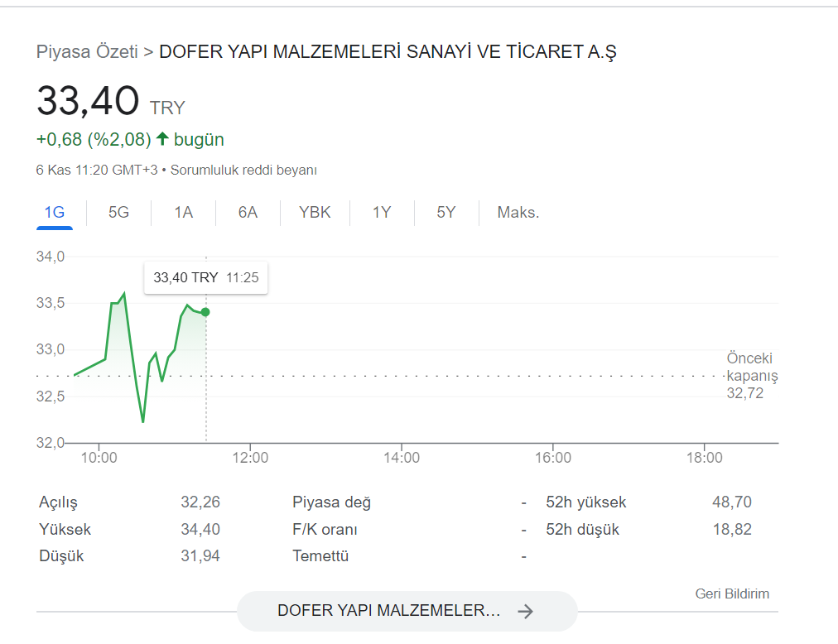Select the YBK range tab

315,213
